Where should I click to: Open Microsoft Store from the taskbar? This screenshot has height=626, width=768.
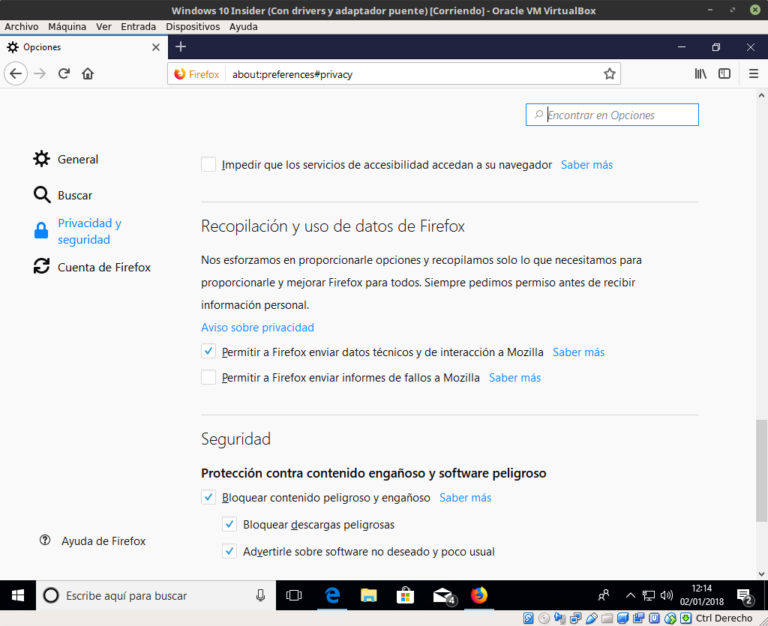point(405,596)
